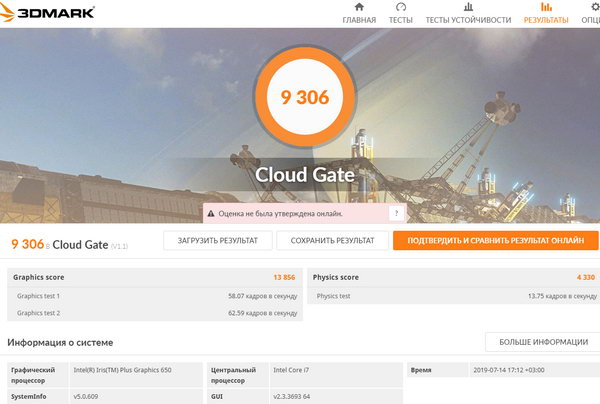Click the bar chart icon above ТЕСТЫ УСТОЙЧИВОСТИ
This screenshot has height=404, width=600.
(468, 7)
